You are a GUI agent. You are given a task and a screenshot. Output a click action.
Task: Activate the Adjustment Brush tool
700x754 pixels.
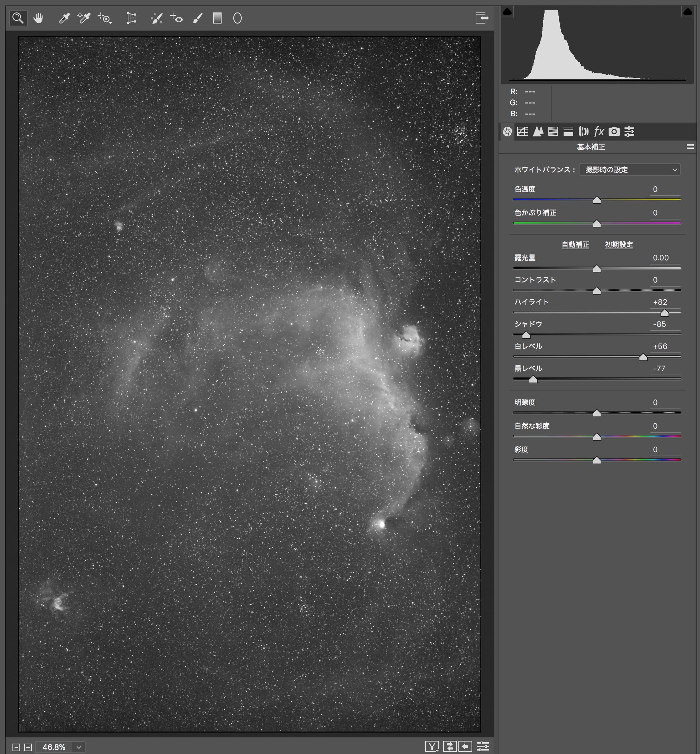(x=197, y=18)
